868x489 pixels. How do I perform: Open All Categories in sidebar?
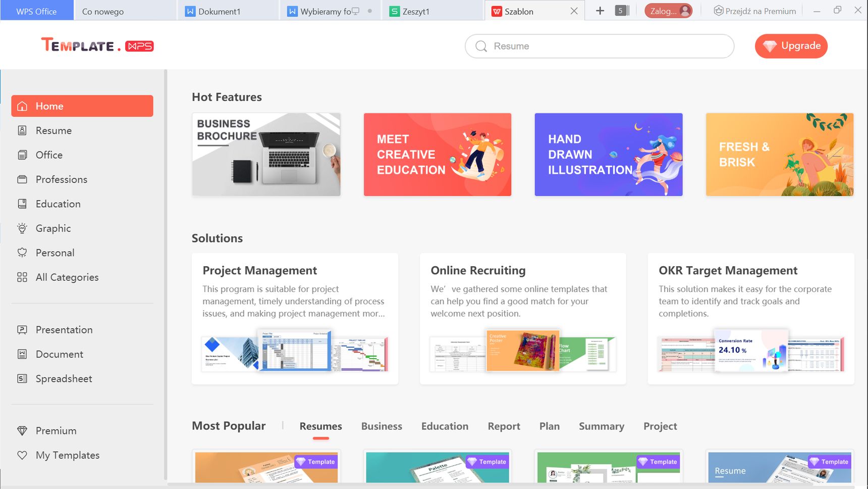pyautogui.click(x=82, y=277)
